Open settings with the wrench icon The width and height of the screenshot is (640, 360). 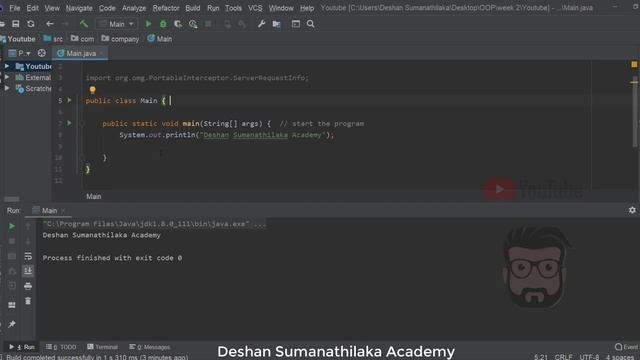pos(261,24)
